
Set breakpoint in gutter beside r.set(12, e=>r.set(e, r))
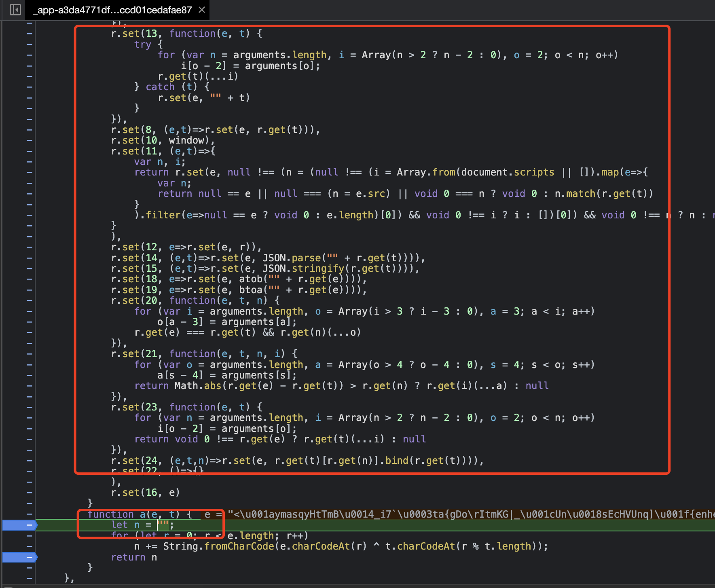coord(29,247)
